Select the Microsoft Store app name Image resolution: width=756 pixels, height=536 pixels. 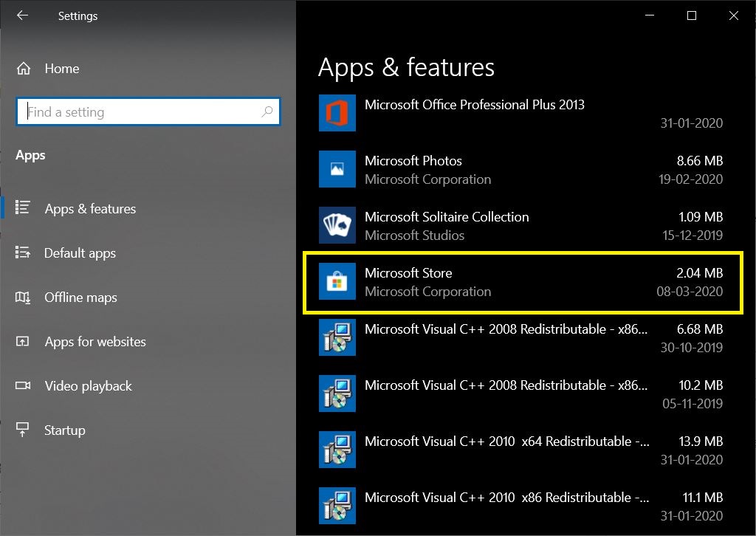[408, 273]
